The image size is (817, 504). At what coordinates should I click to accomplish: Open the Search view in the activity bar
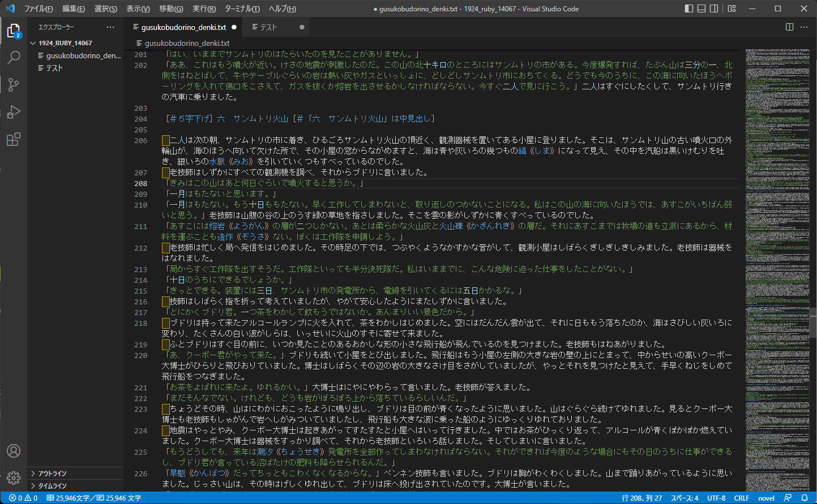[14, 58]
